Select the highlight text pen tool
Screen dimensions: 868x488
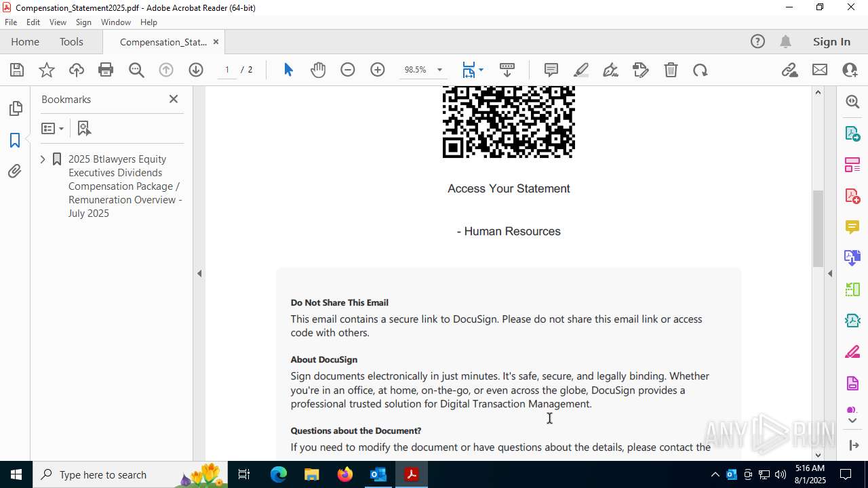point(581,70)
